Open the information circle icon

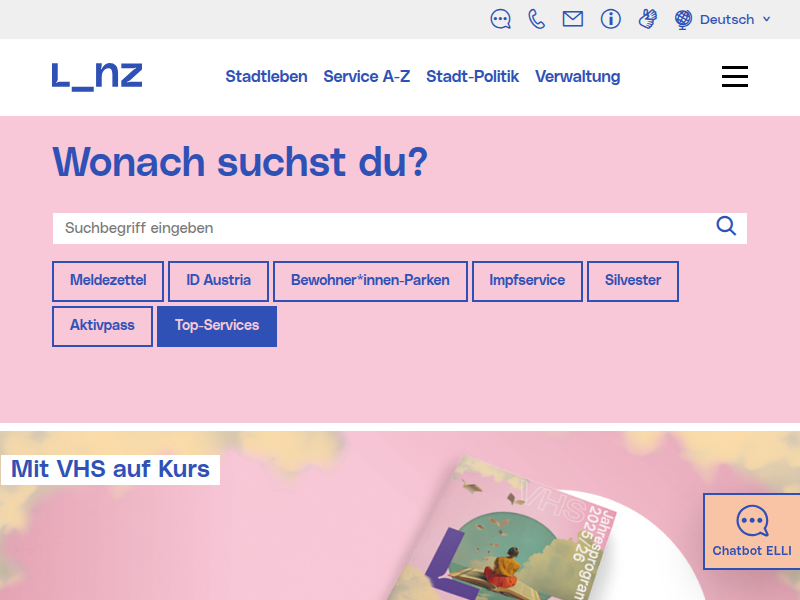click(611, 19)
